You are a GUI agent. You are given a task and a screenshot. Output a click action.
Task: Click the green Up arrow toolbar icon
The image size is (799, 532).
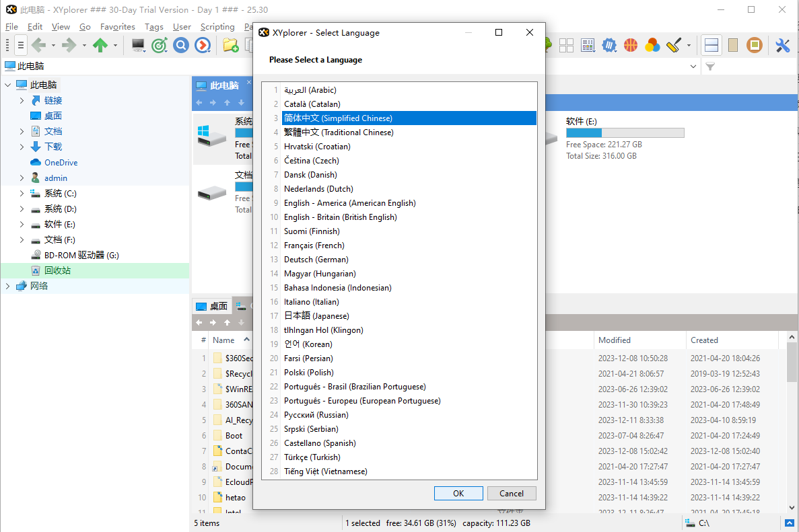(100, 45)
